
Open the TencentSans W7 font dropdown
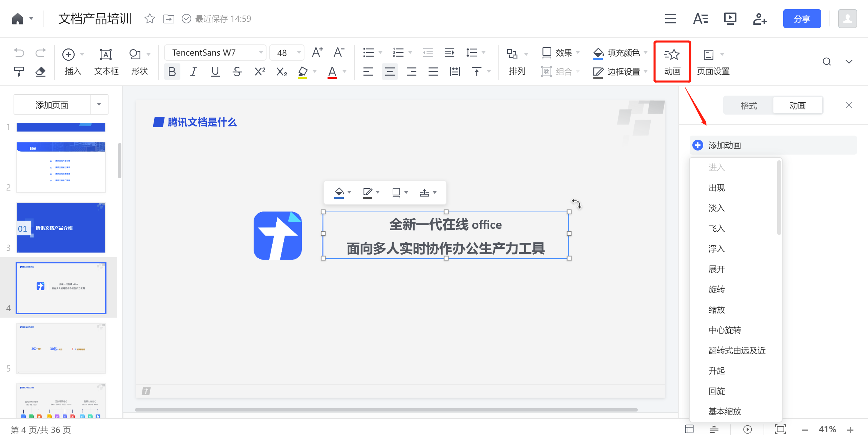[x=215, y=53]
